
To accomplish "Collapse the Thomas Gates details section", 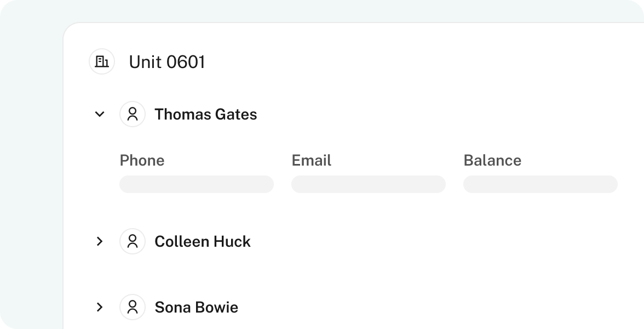I will pyautogui.click(x=100, y=114).
